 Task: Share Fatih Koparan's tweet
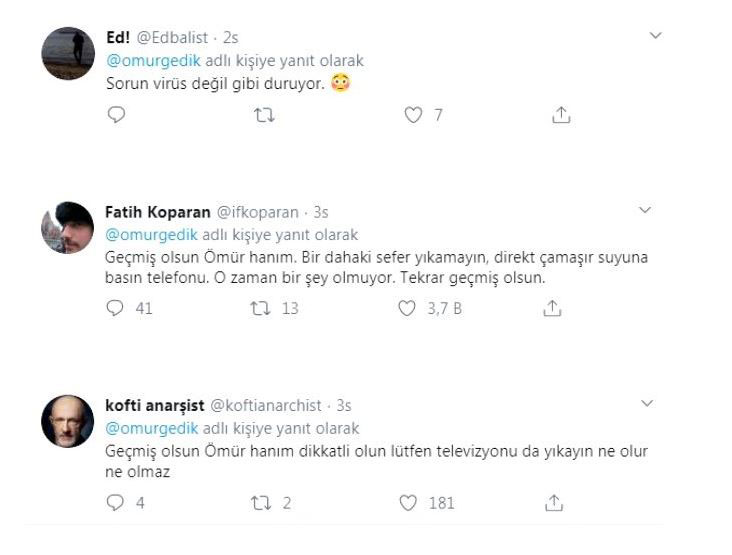pos(551,309)
